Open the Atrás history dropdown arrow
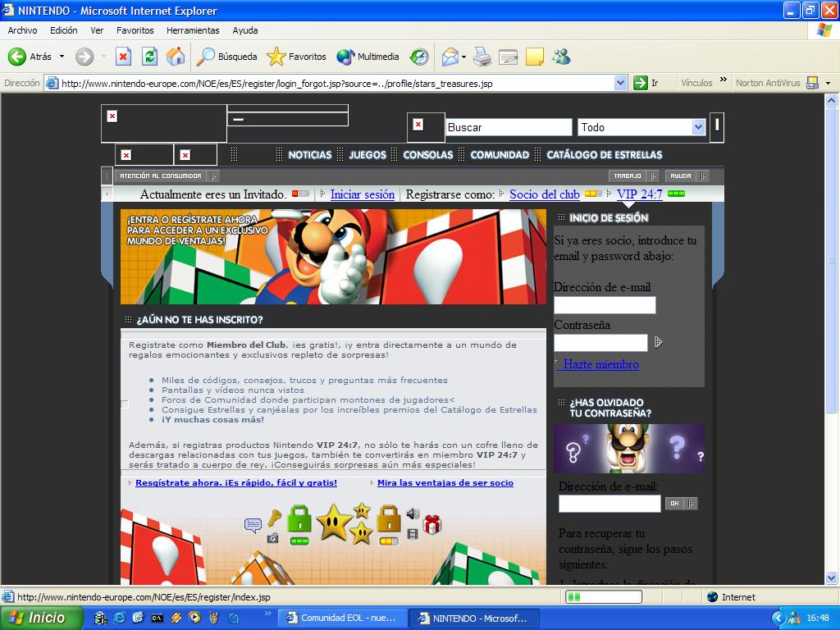 coord(62,57)
